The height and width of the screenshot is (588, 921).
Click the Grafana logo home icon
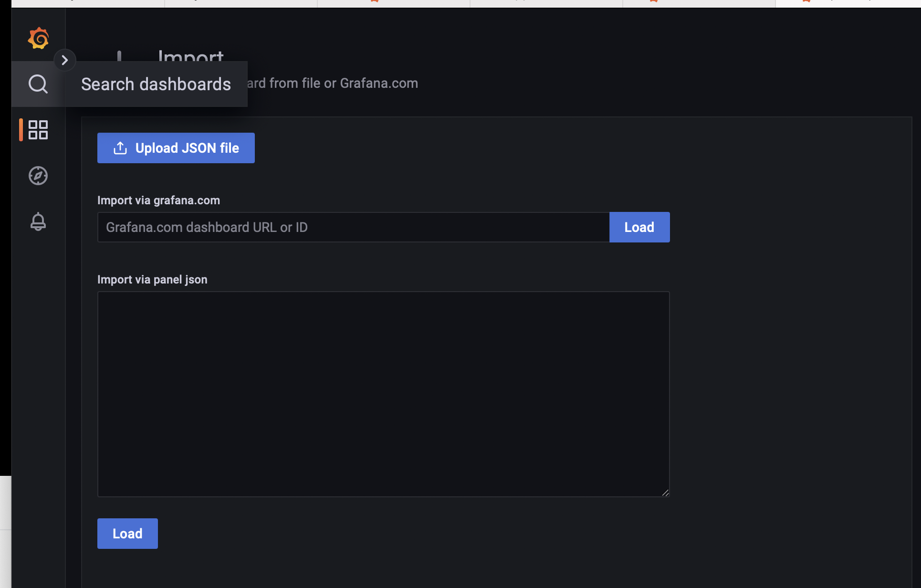click(x=38, y=38)
